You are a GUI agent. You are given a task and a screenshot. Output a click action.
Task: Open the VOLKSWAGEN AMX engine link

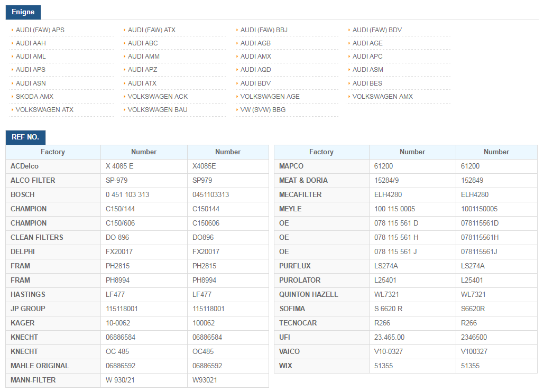[383, 96]
